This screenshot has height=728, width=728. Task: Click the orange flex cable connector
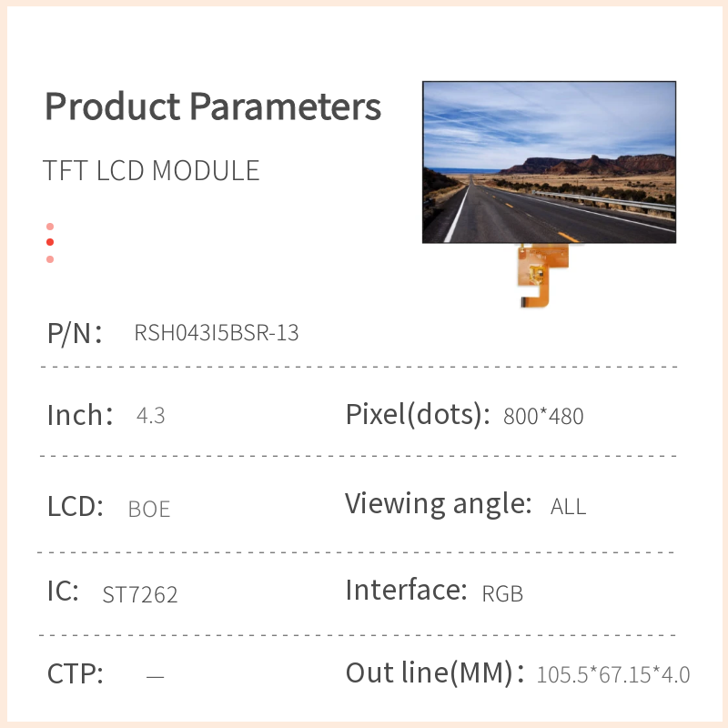539,275
